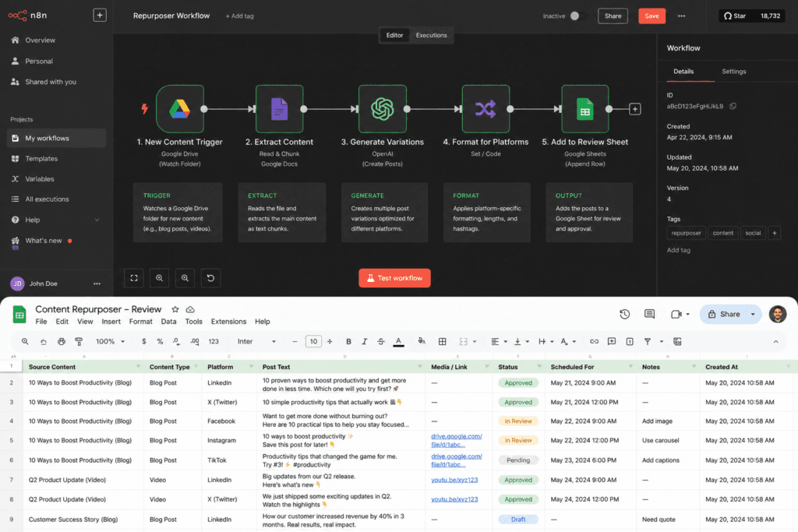
Task: Open the Sheets Extensions menu
Action: pyautogui.click(x=228, y=322)
